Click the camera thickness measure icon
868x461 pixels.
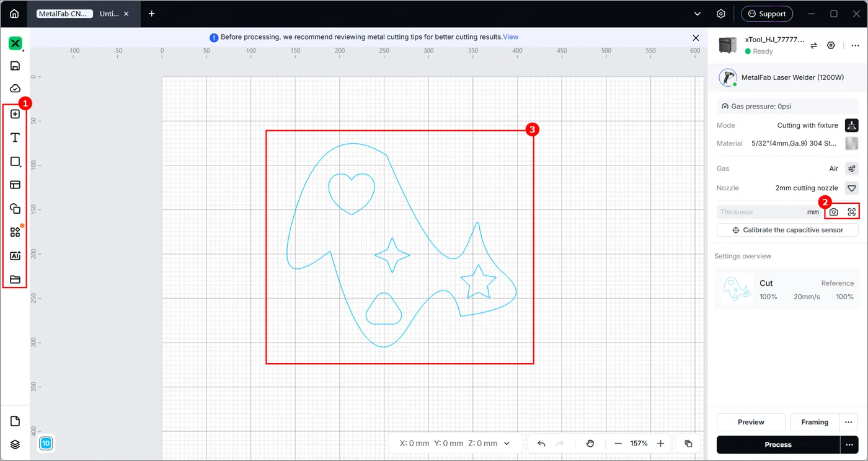coord(834,212)
